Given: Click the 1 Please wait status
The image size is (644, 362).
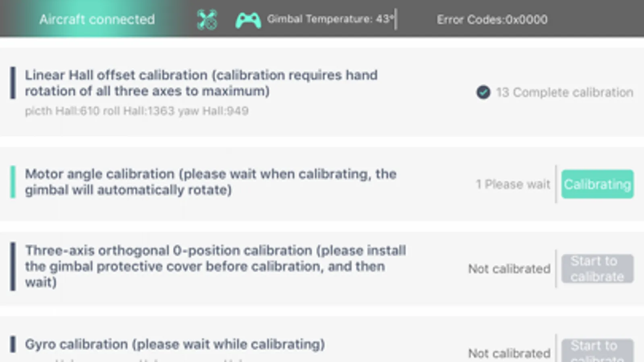Looking at the screenshot, I should 513,184.
